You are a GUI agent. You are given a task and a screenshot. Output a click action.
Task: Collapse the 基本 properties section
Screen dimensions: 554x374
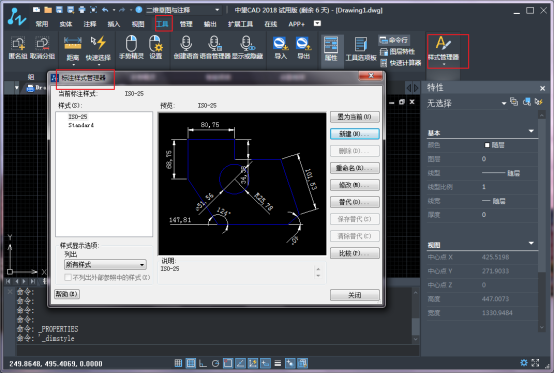coord(531,131)
